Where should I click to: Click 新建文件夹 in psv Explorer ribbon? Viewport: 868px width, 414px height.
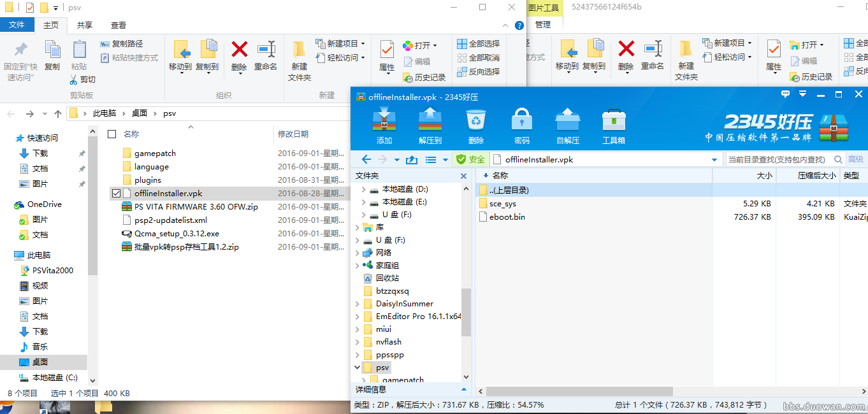click(x=299, y=61)
